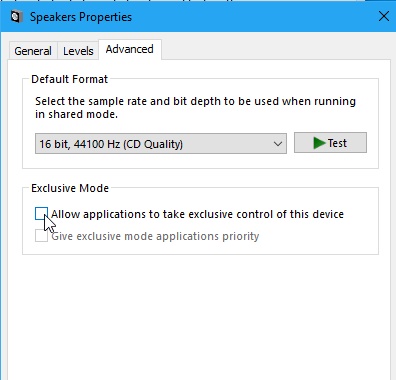
Task: Click the shared mode description text
Action: point(195,107)
